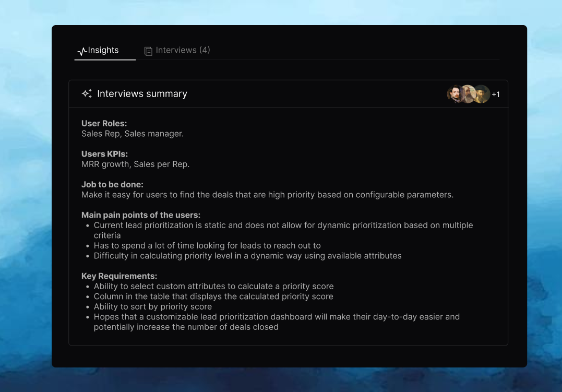
Task: Click the Main pain points heading
Action: tap(141, 215)
